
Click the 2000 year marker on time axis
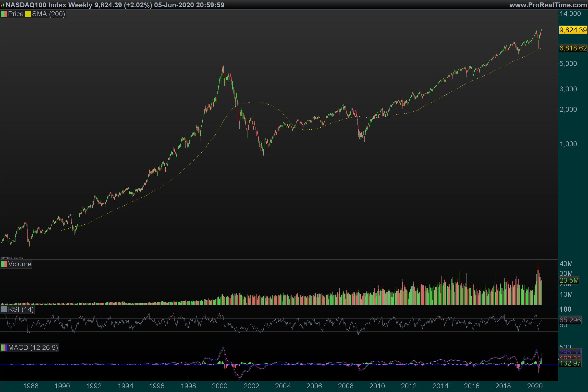pyautogui.click(x=220, y=386)
